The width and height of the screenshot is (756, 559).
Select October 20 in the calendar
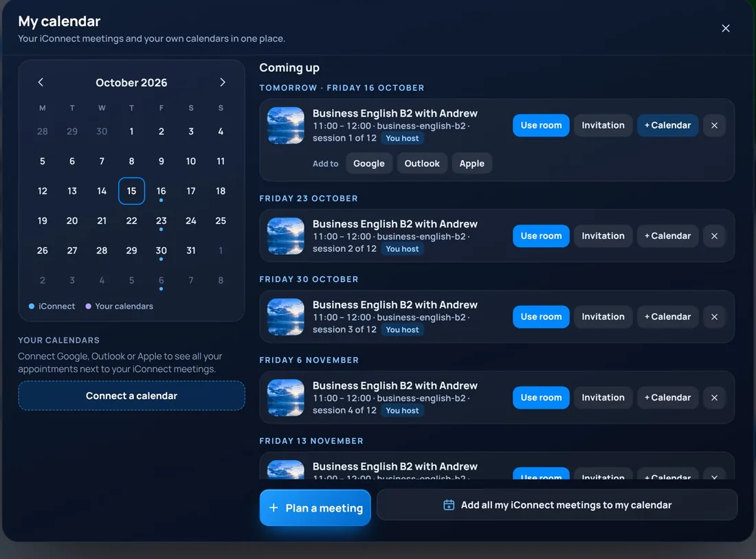pos(72,220)
